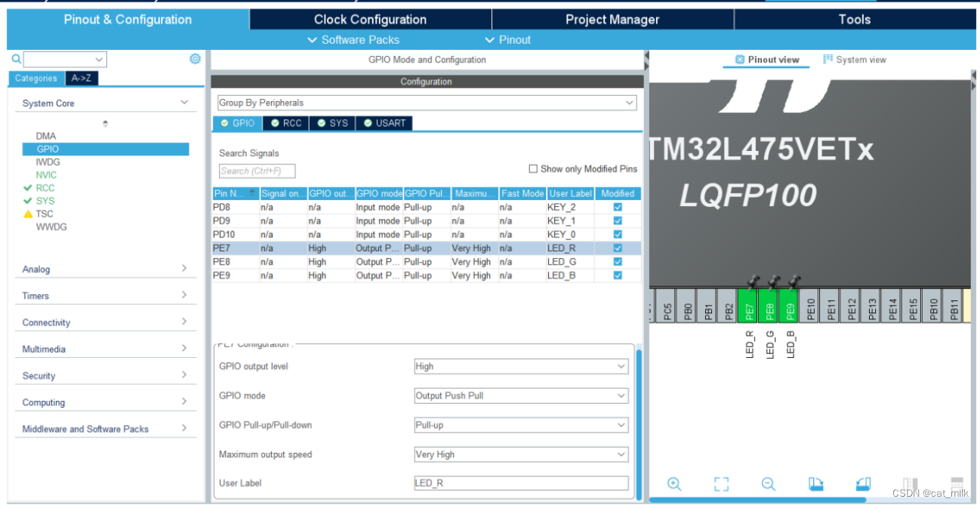The image size is (980, 505).
Task: Open the Tools tab
Action: click(x=854, y=20)
